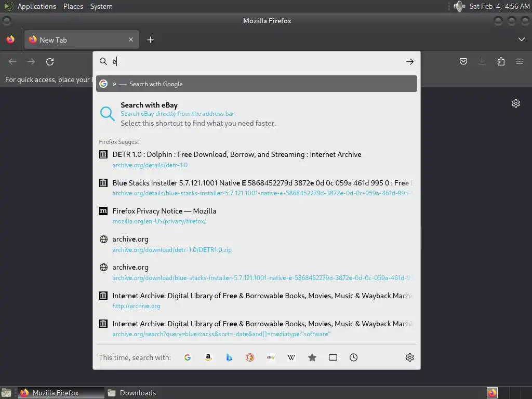This screenshot has width=532, height=399.
Task: Open the list all tabs chevron
Action: (522, 39)
